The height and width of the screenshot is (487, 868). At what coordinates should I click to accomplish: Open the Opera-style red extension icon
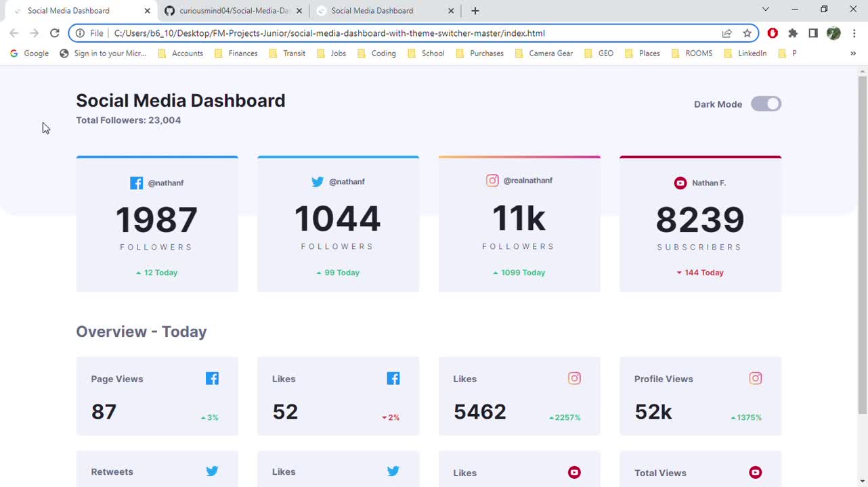point(773,33)
